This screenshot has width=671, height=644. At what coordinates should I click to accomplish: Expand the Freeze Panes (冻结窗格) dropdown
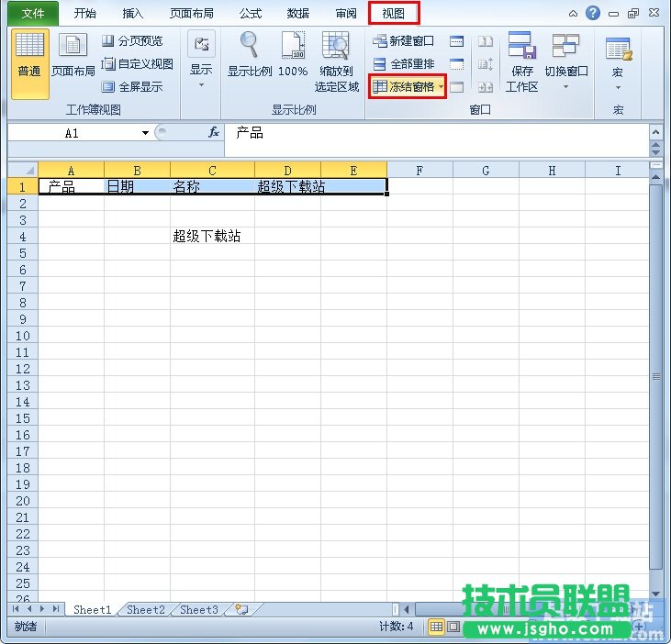442,87
